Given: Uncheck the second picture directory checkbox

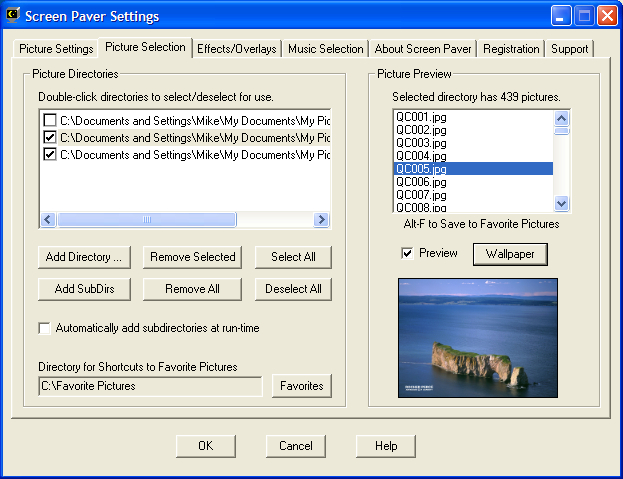Looking at the screenshot, I should tap(49, 138).
